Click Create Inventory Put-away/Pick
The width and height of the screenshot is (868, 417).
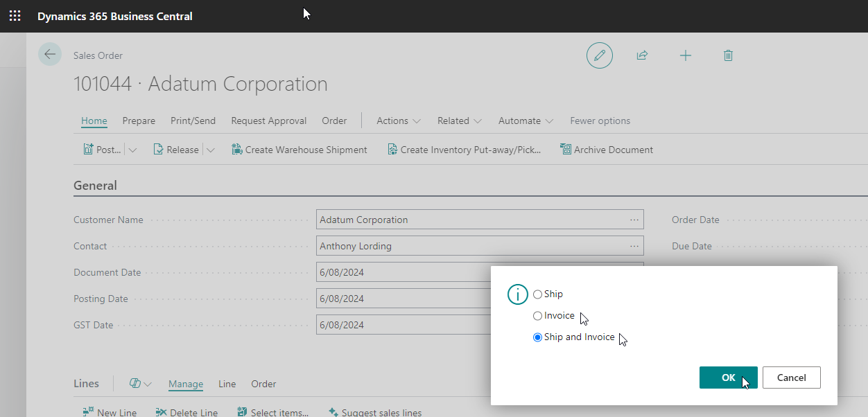464,150
